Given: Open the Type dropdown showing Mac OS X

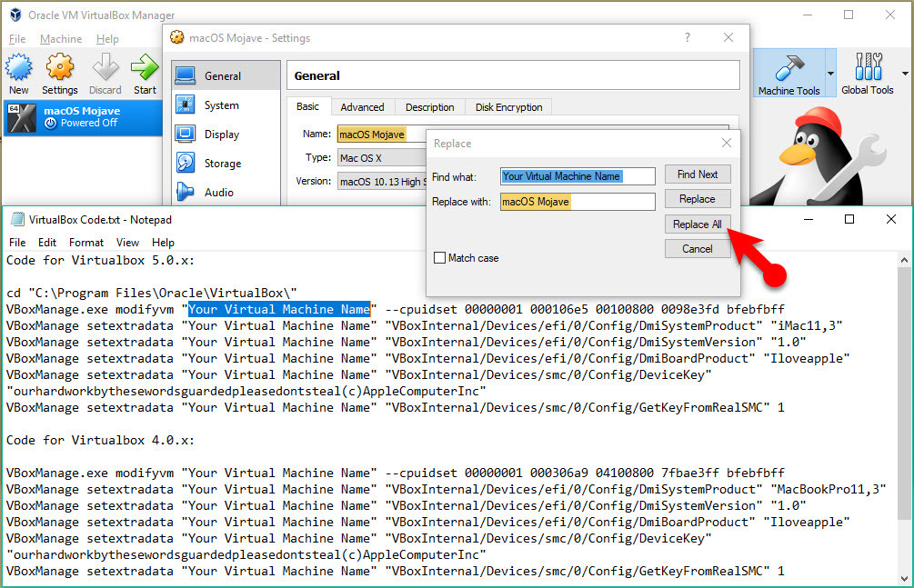Looking at the screenshot, I should (x=382, y=158).
